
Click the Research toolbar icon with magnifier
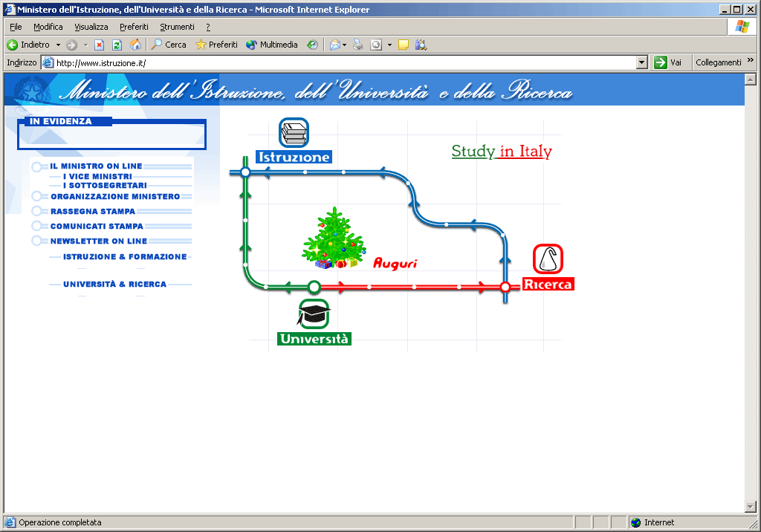point(421,45)
